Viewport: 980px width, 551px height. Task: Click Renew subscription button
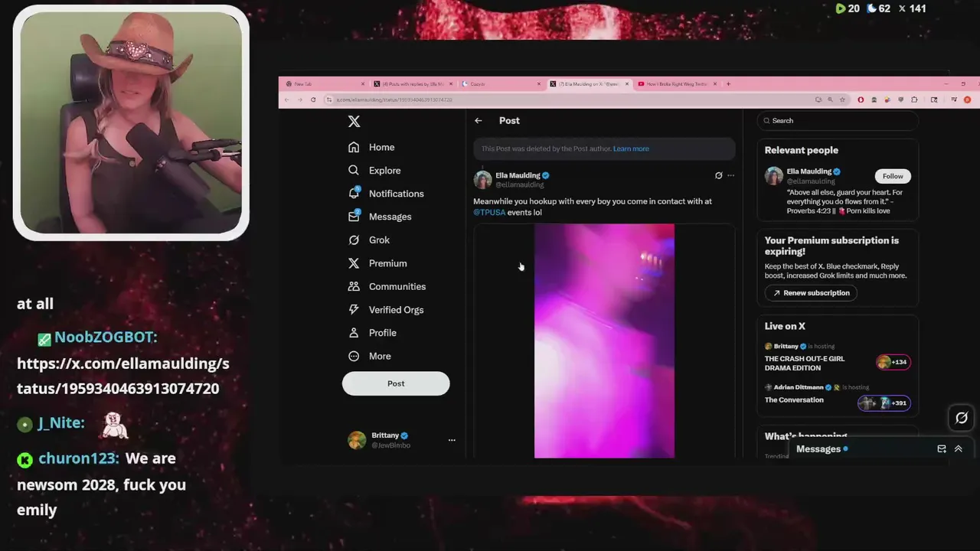[x=812, y=292]
